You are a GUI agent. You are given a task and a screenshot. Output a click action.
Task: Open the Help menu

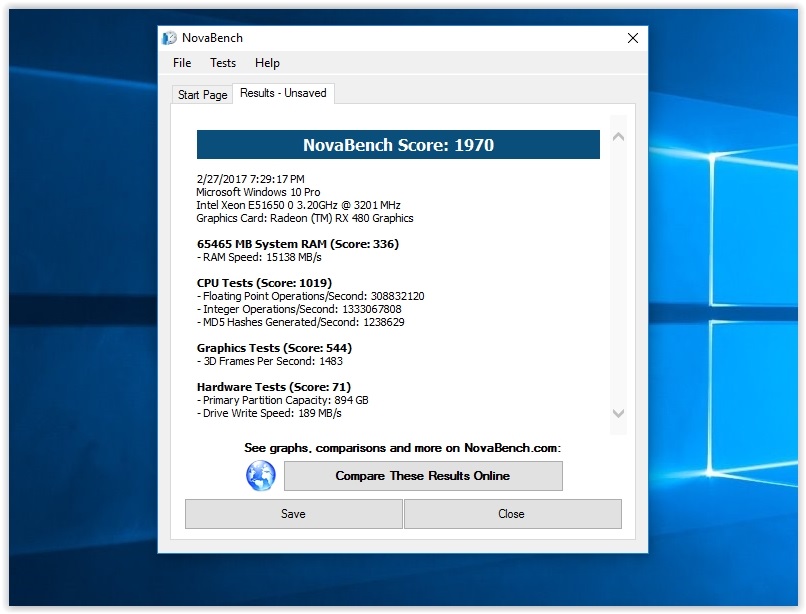[x=267, y=63]
